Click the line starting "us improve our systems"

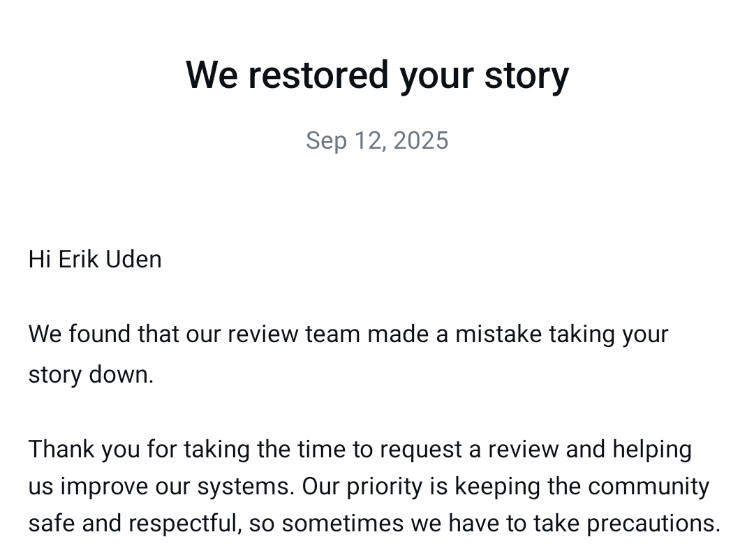point(369,487)
